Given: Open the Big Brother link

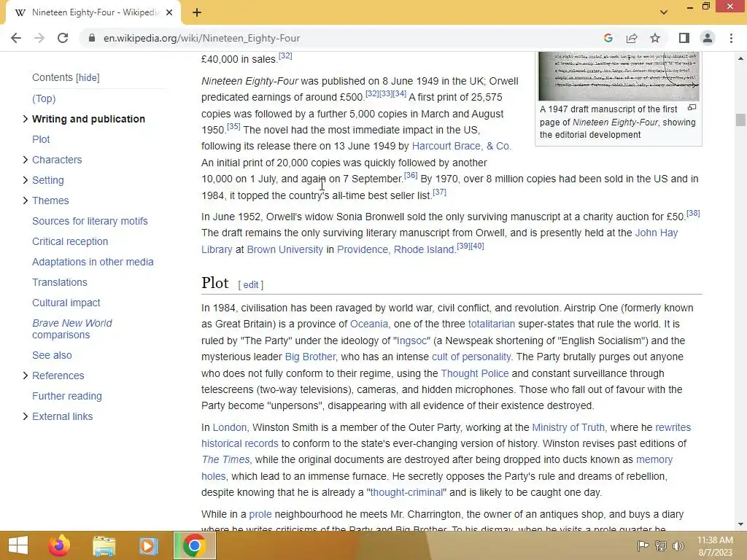Looking at the screenshot, I should pos(311,357).
